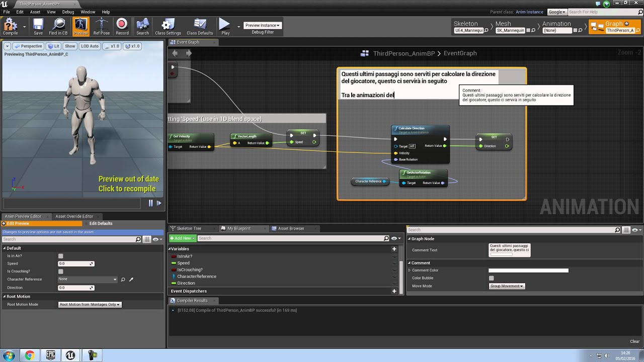This screenshot has height=362, width=644.
Task: Open Class Defaults
Action: (200, 27)
